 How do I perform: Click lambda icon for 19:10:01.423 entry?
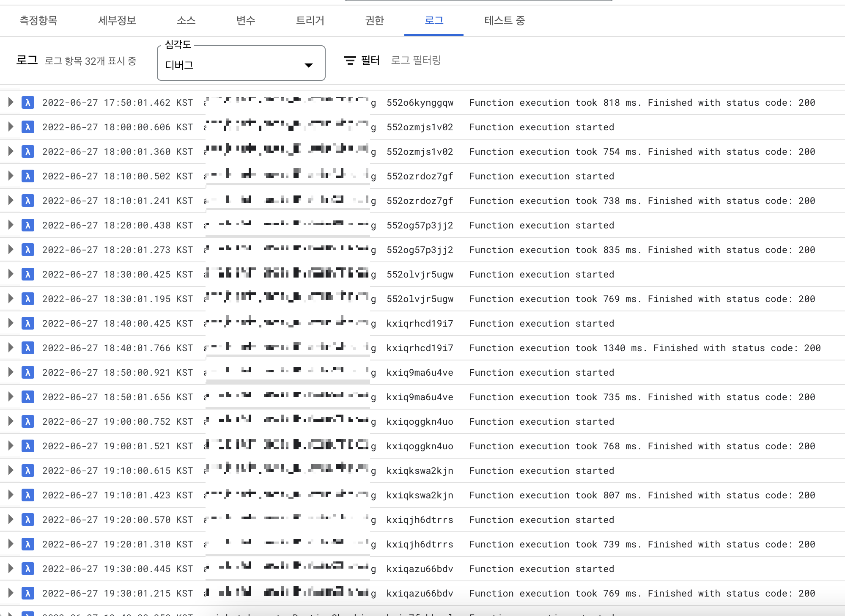[x=28, y=495]
